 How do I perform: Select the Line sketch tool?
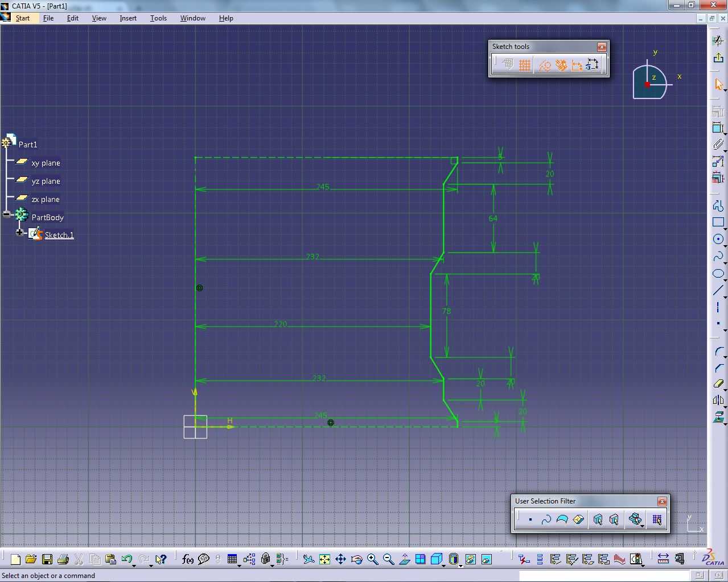718,291
